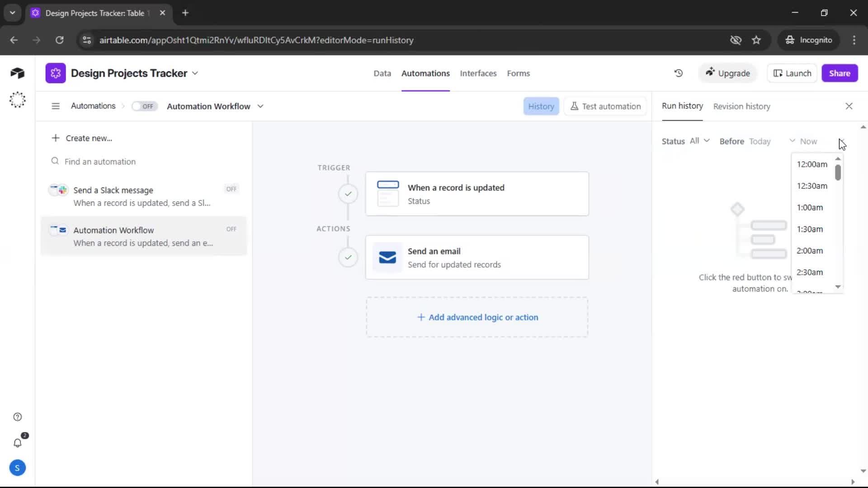Choose 12:30am from time list
Image resolution: width=868 pixels, height=488 pixels.
[813, 186]
